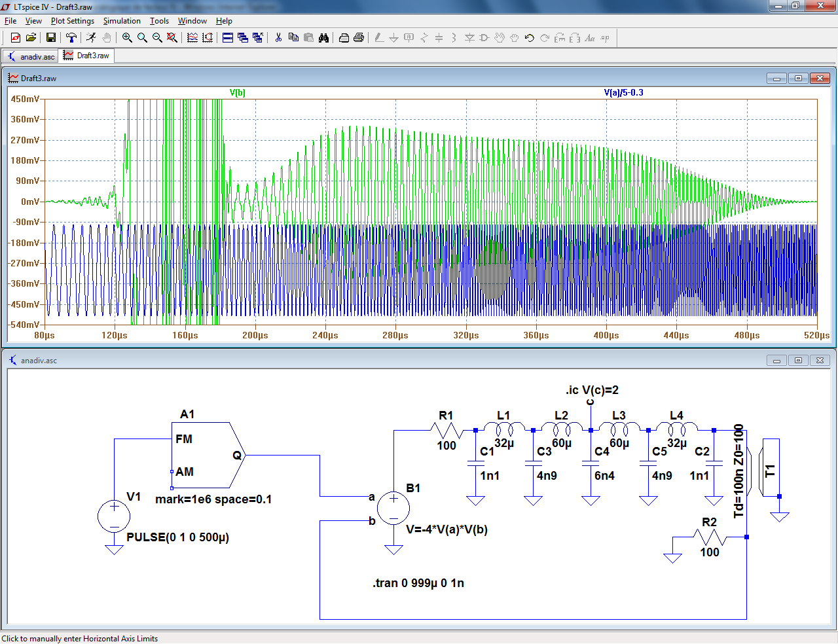Zoom to full extents with crossed magnifier
The image size is (838, 644).
[172, 38]
